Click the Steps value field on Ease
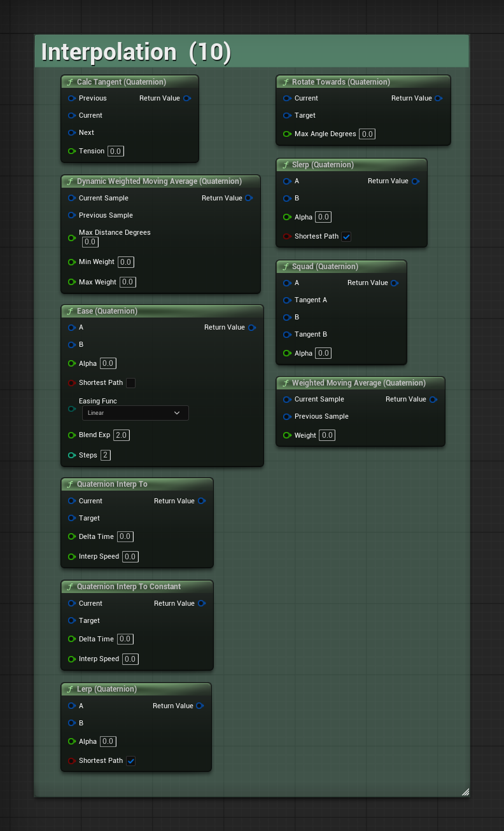The width and height of the screenshot is (504, 831). 106,456
